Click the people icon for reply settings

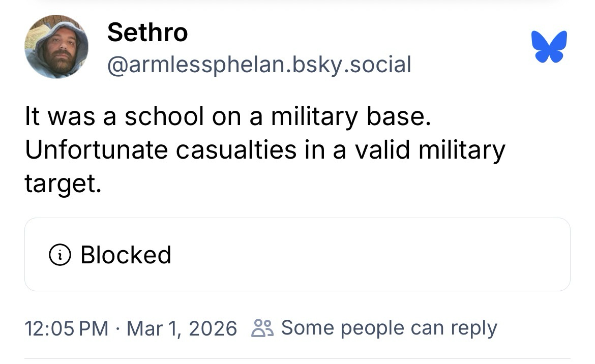pos(263,328)
